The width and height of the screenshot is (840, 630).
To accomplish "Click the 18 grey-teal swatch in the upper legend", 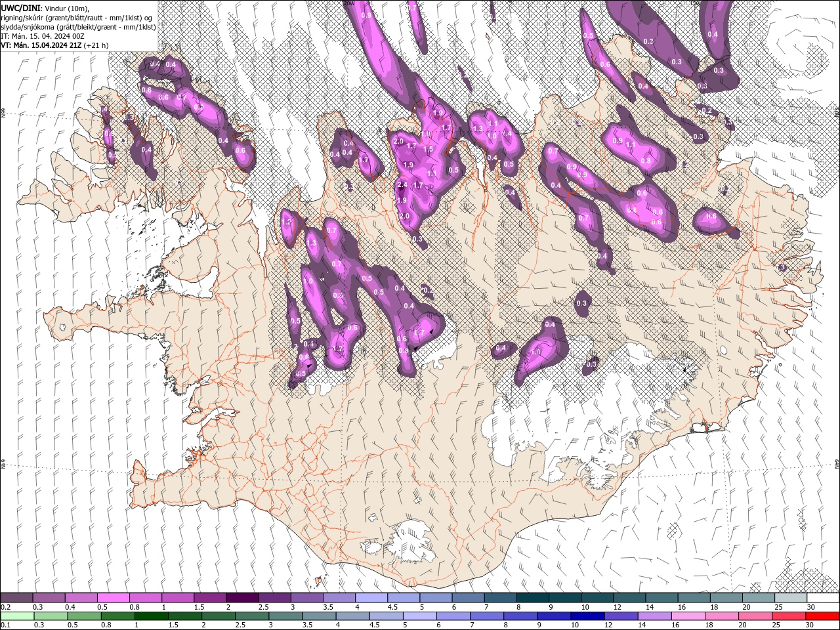I will click(726, 598).
